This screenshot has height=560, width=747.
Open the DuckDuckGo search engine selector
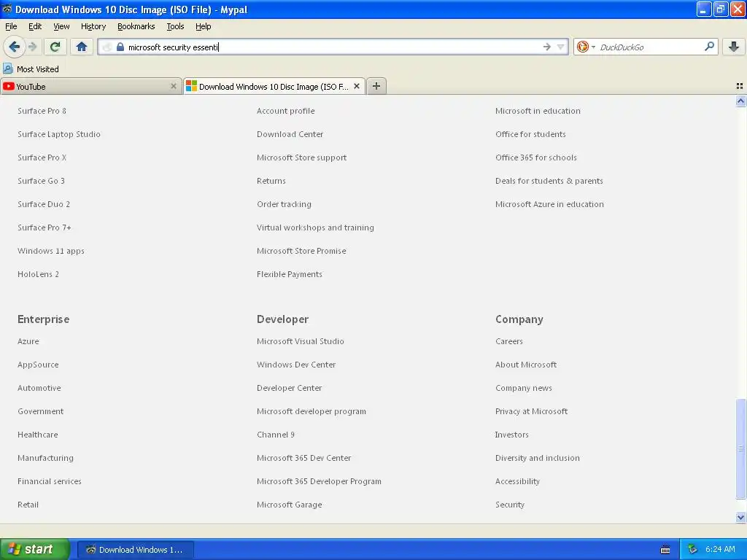pyautogui.click(x=586, y=47)
